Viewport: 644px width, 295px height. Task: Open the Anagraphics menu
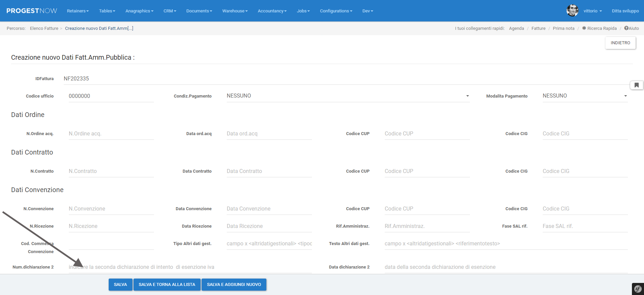click(139, 11)
